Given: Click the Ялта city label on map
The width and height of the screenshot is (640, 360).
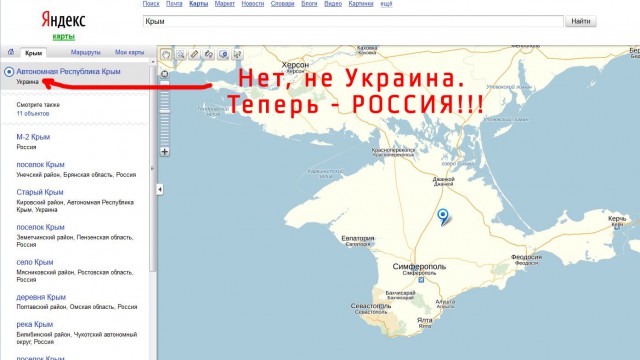Looking at the screenshot, I should click(425, 320).
